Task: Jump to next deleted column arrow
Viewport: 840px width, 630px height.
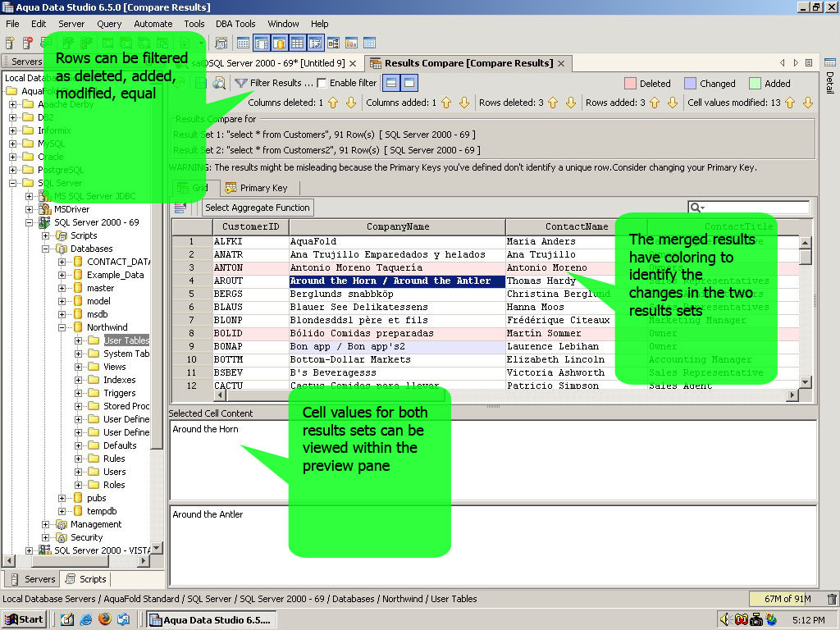Action: (351, 103)
